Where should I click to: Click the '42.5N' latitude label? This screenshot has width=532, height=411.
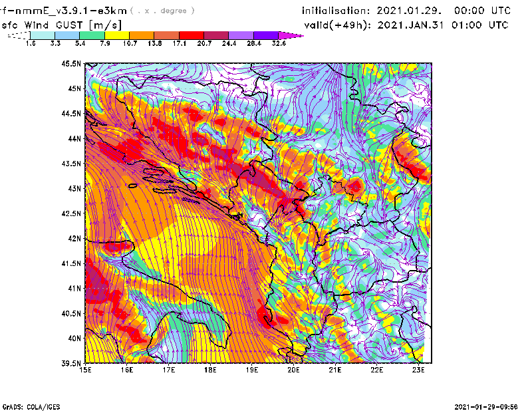71,213
